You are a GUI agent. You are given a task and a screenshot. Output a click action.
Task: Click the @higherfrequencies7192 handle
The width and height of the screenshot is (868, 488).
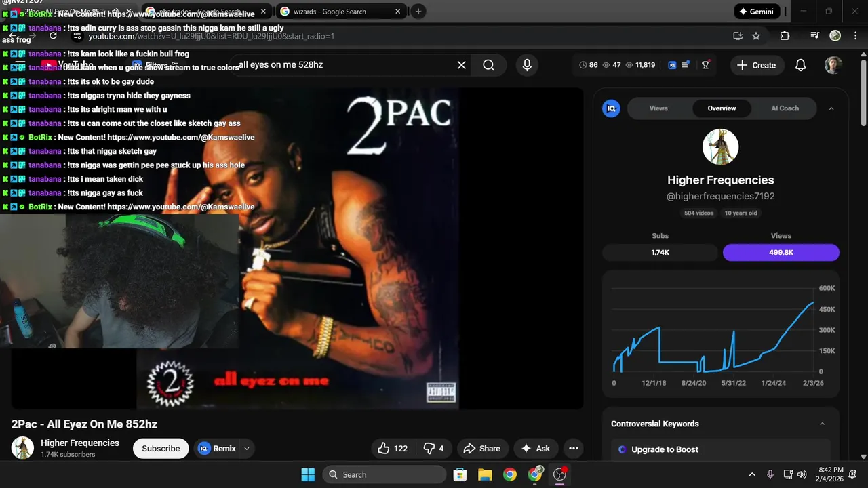(720, 196)
